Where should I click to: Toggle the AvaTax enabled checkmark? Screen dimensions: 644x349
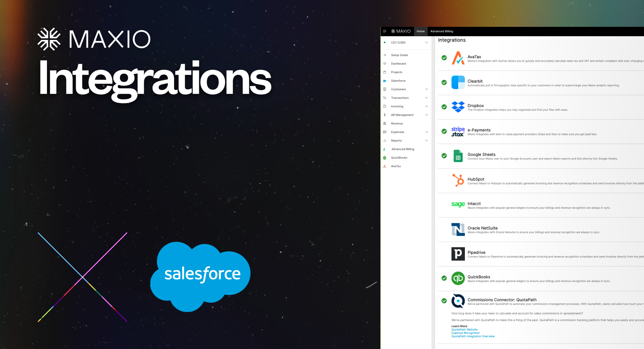click(x=444, y=58)
